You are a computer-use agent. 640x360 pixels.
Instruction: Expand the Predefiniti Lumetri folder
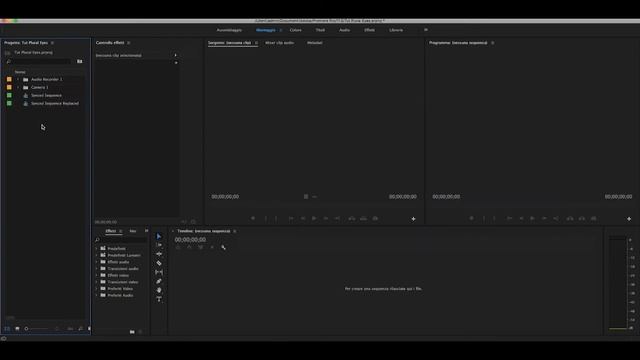coord(97,255)
